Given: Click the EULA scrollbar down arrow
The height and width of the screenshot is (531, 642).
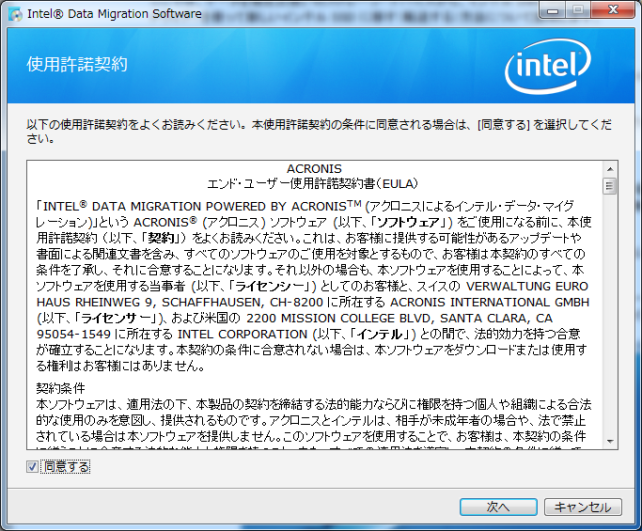Looking at the screenshot, I should pos(610,443).
